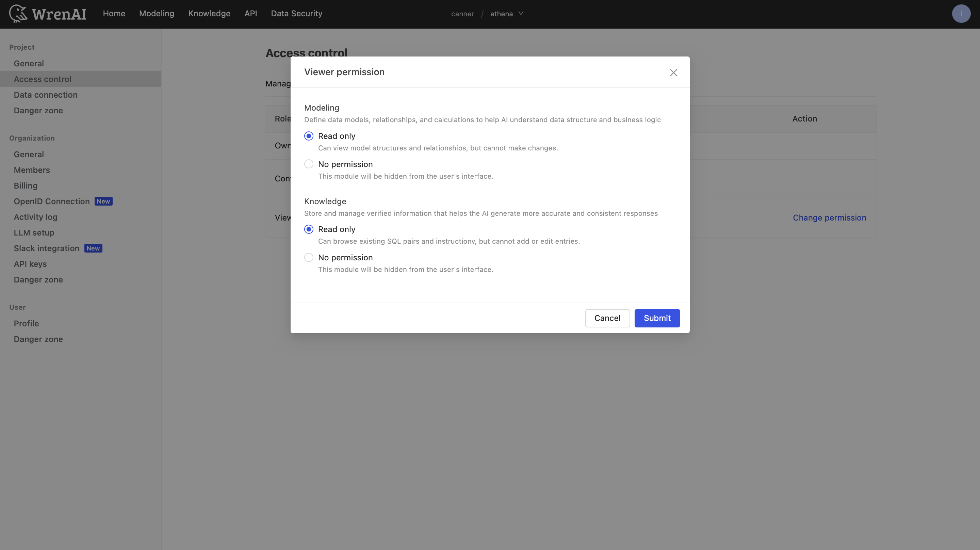Screen dimensions: 980x550
Task: Open OpenID Connection settings
Action: point(52,201)
